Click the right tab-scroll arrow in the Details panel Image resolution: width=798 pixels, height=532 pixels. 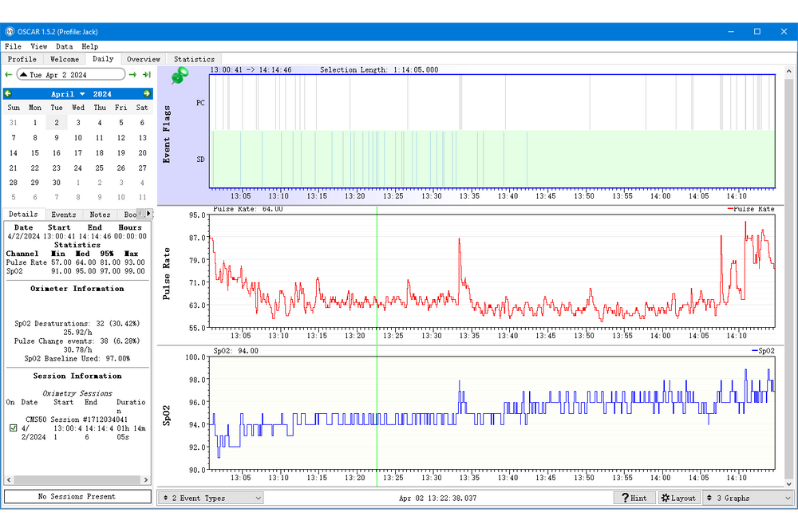148,214
